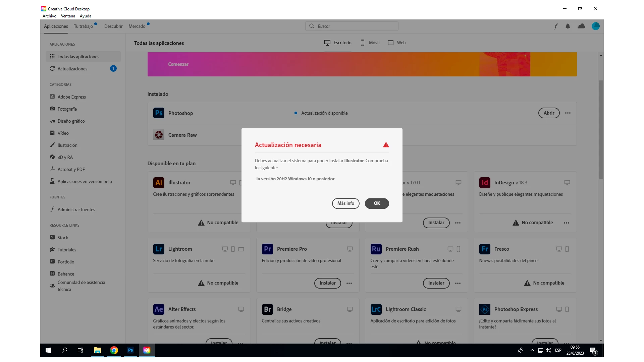Click the Lightroom Classic app icon

(x=376, y=309)
